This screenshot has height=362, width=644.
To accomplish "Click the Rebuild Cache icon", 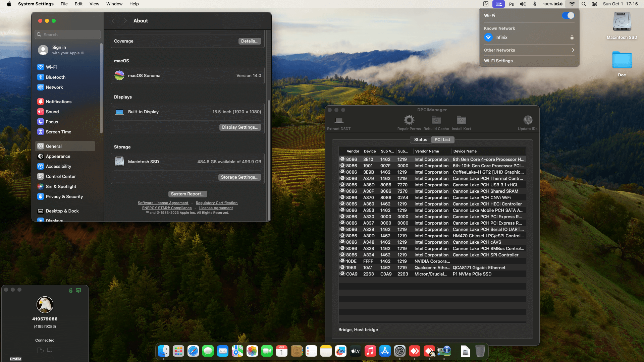I will [436, 122].
